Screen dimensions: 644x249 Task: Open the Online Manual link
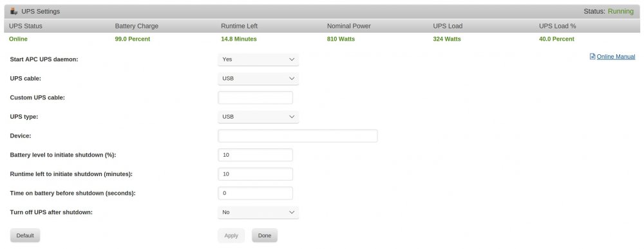point(616,57)
